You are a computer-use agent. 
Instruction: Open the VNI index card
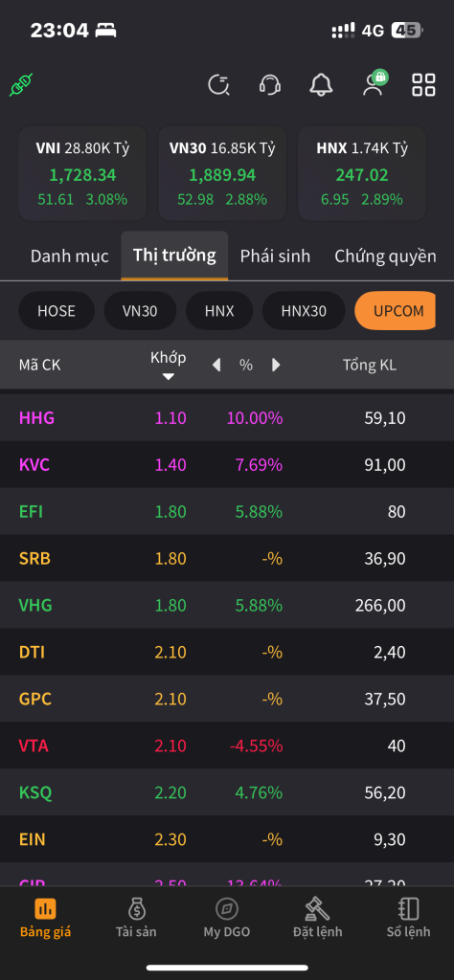click(82, 173)
